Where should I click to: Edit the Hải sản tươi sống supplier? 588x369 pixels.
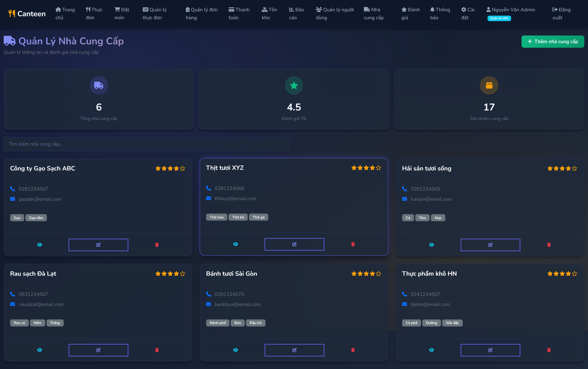pos(490,245)
